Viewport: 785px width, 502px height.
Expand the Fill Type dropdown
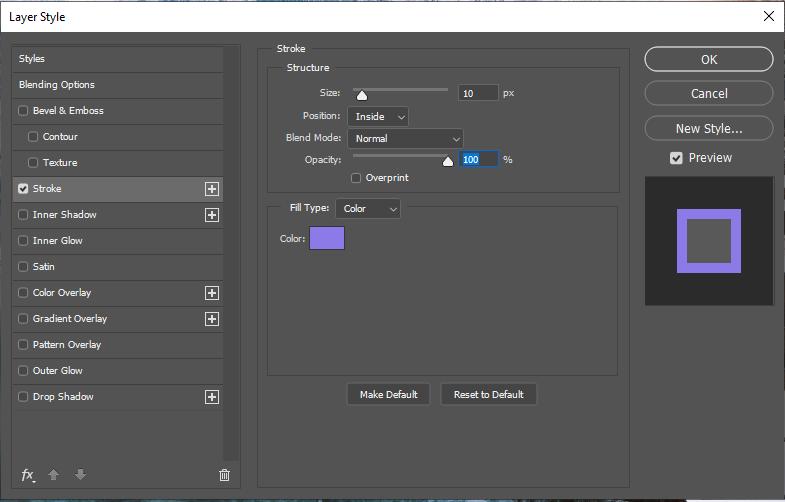pos(367,208)
